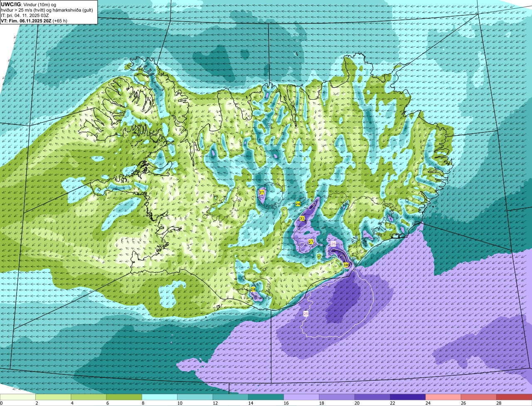
Task: Click the legend scale number 2
Action: click(37, 403)
